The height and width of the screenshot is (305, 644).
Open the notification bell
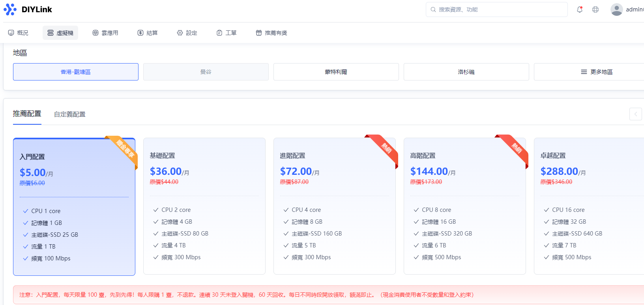click(x=580, y=9)
